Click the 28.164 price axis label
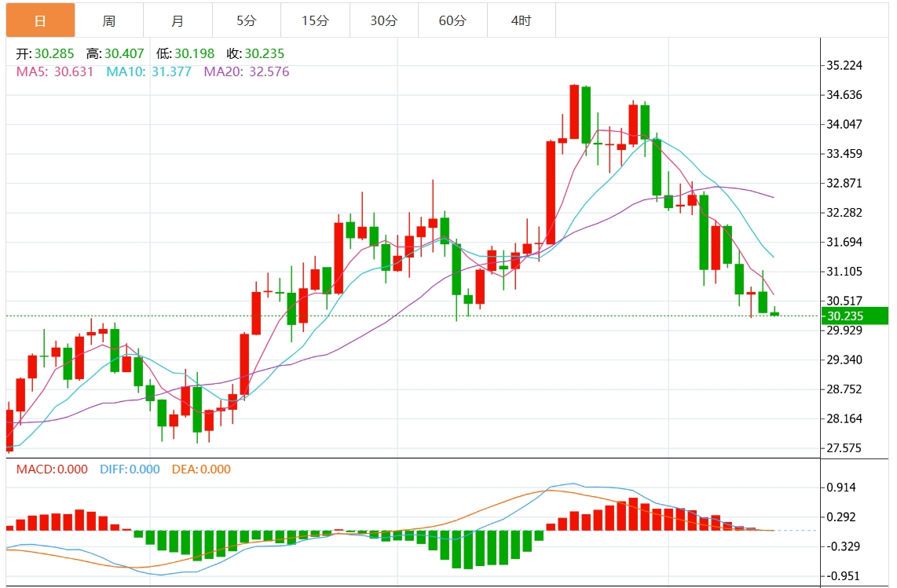 tap(844, 418)
